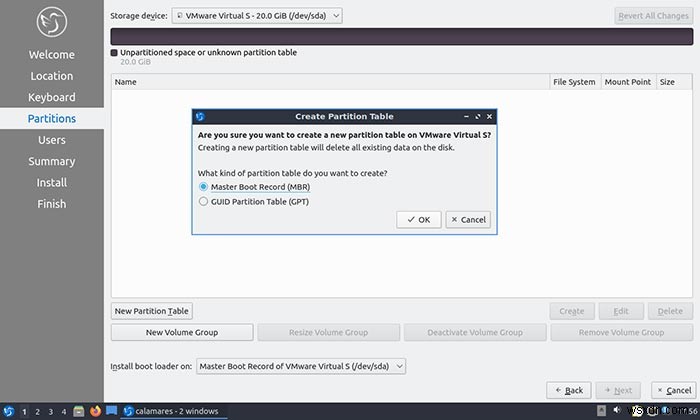Select Master Boot Record (MBR) option

[x=254, y=187]
